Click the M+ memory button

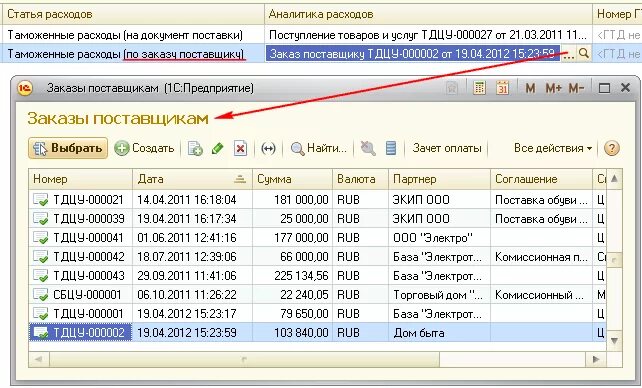pyautogui.click(x=553, y=88)
